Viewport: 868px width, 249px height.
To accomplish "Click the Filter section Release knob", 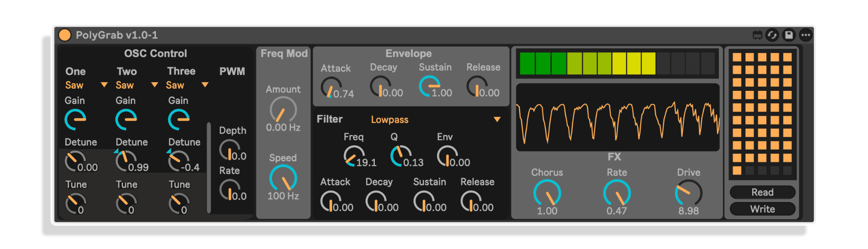I will pos(472,202).
